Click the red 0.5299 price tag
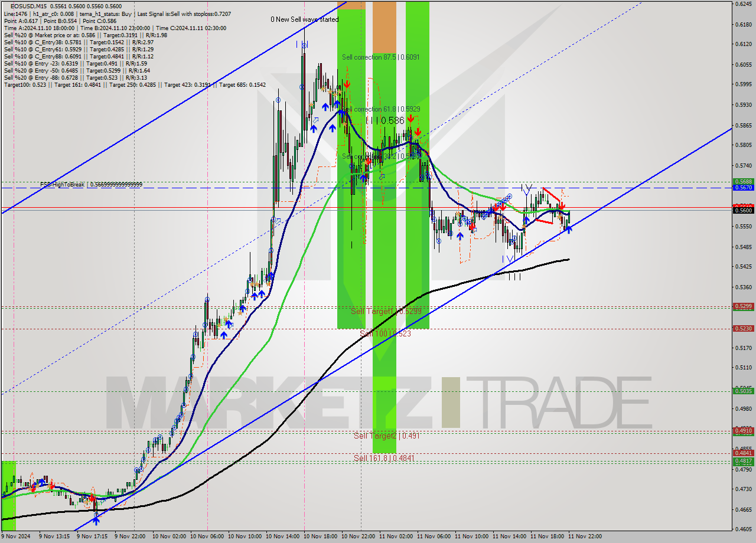This screenshot has height=543, width=756. [x=743, y=306]
